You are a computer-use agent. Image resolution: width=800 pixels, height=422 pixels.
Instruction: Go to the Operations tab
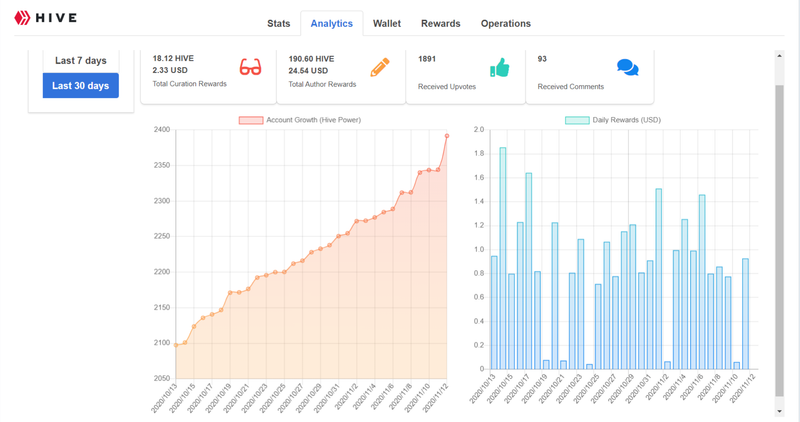click(506, 23)
